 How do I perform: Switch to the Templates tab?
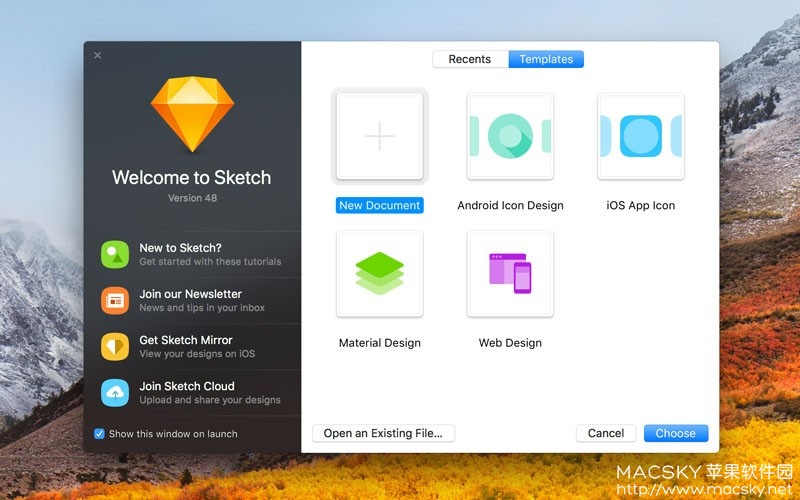pyautogui.click(x=546, y=59)
